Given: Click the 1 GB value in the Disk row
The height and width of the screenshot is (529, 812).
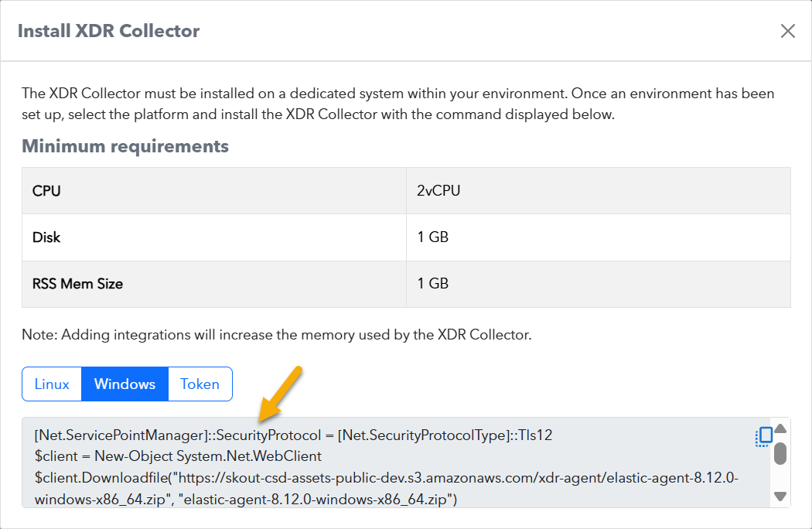Looking at the screenshot, I should click(433, 237).
